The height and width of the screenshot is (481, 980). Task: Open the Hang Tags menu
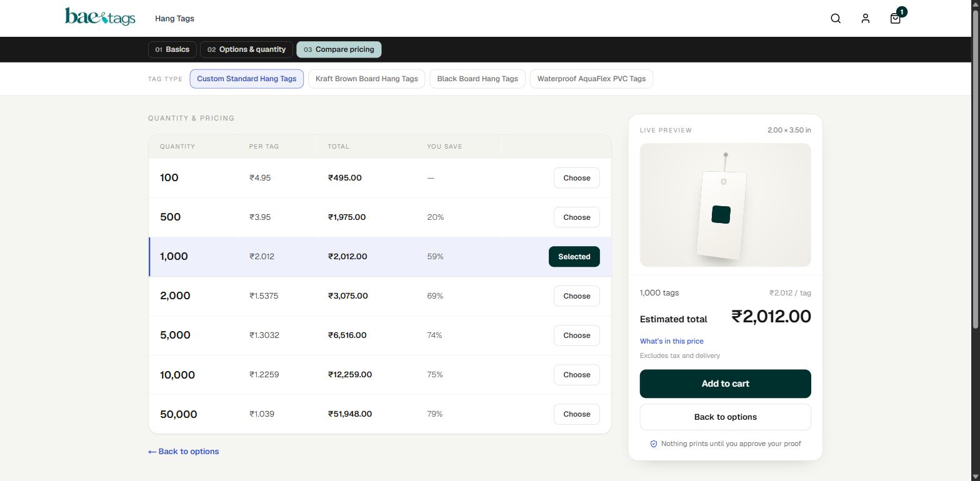point(174,18)
